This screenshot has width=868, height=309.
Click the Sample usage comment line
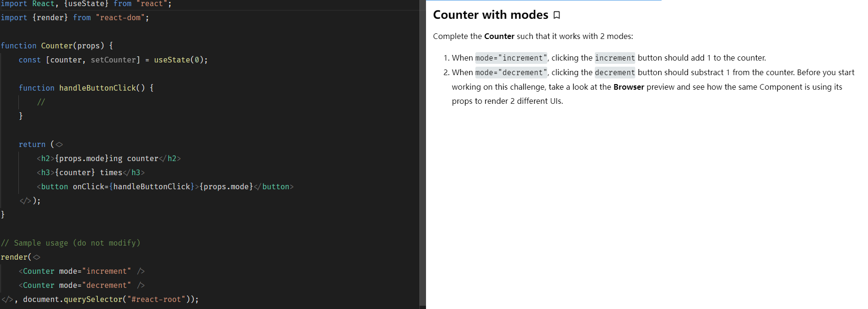(71, 243)
